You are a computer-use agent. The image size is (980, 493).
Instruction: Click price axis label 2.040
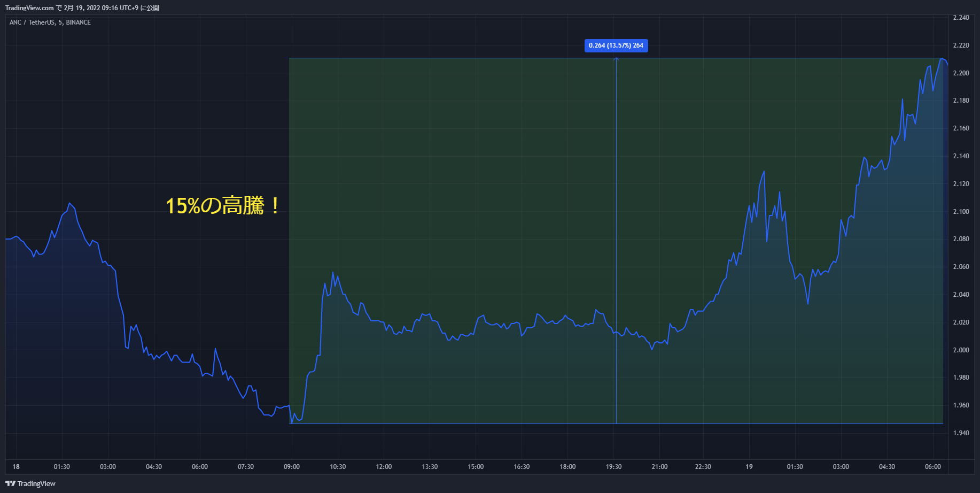961,295
